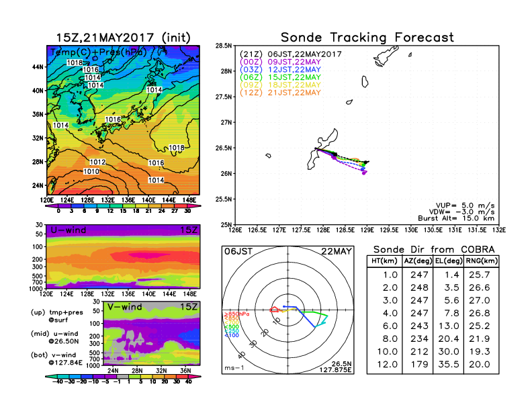
Task: Click the green "(06Z) 15JST,22MAY" legend entry
Action: click(x=280, y=77)
